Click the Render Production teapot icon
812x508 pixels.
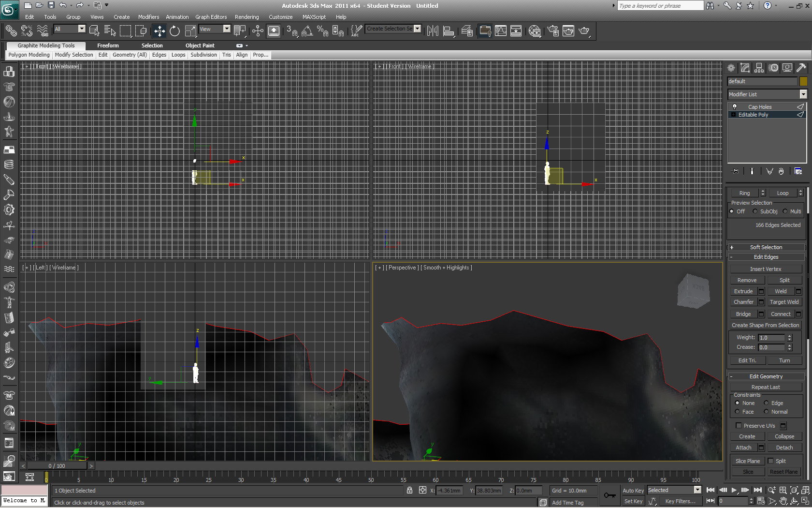pos(584,31)
